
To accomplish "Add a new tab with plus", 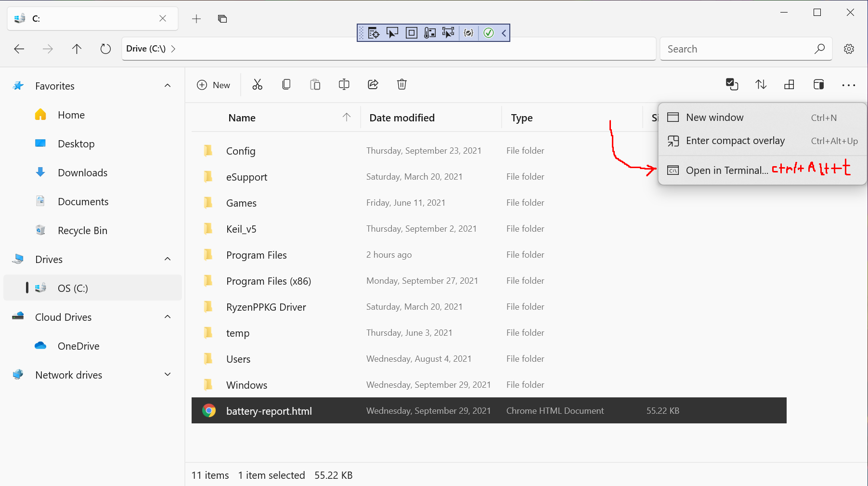I will [196, 19].
